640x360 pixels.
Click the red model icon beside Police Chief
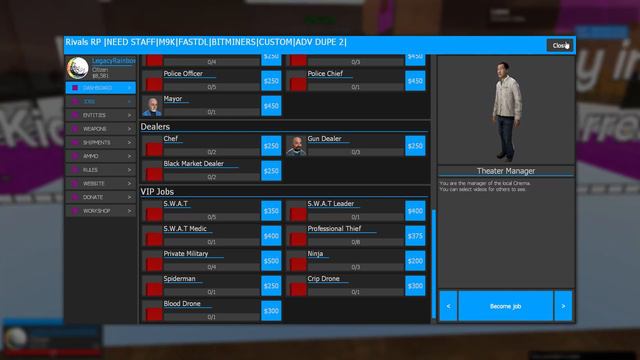point(298,84)
